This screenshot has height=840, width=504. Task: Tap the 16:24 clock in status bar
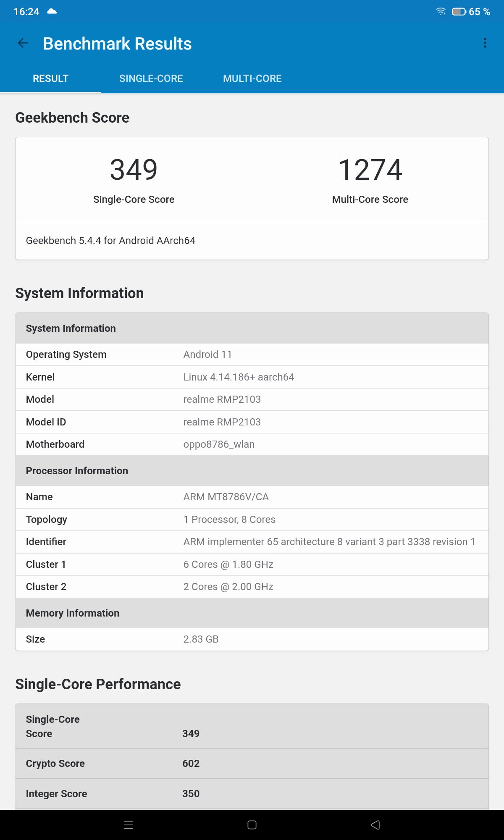26,12
